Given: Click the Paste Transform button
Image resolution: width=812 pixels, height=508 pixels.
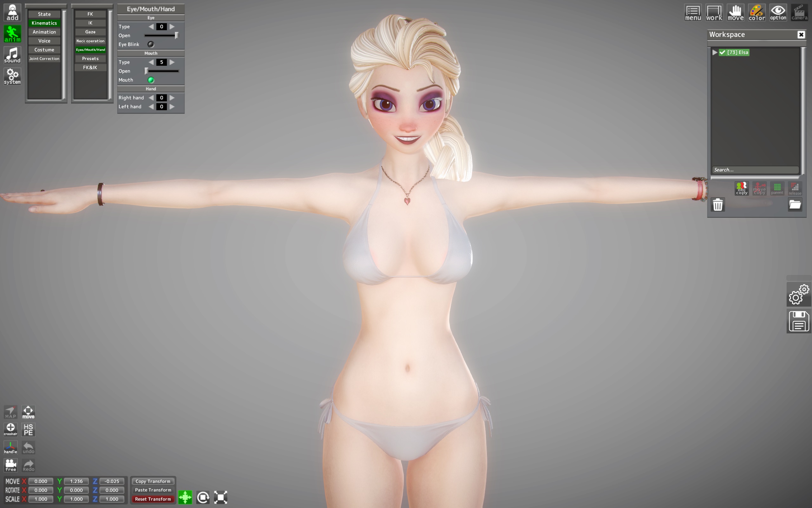Looking at the screenshot, I should click(x=153, y=490).
